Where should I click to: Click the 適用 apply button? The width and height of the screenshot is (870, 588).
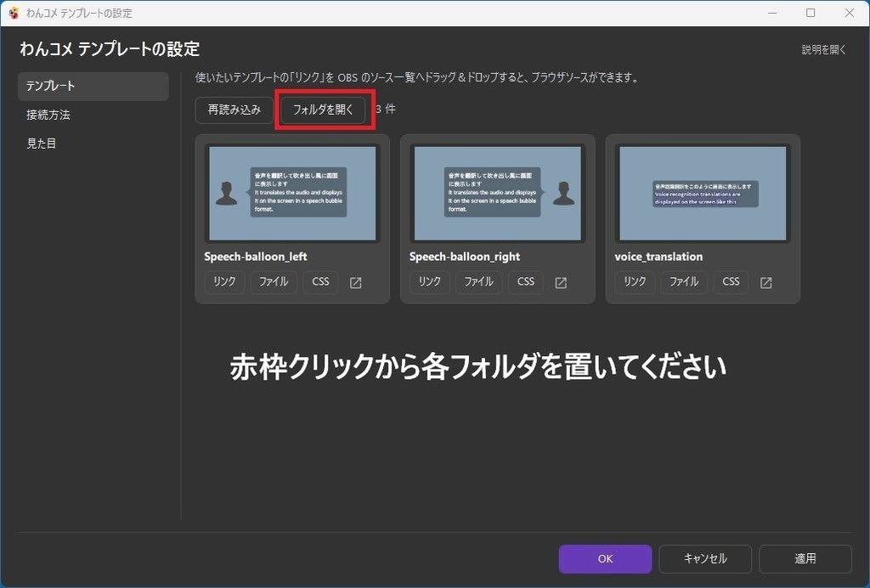point(805,558)
